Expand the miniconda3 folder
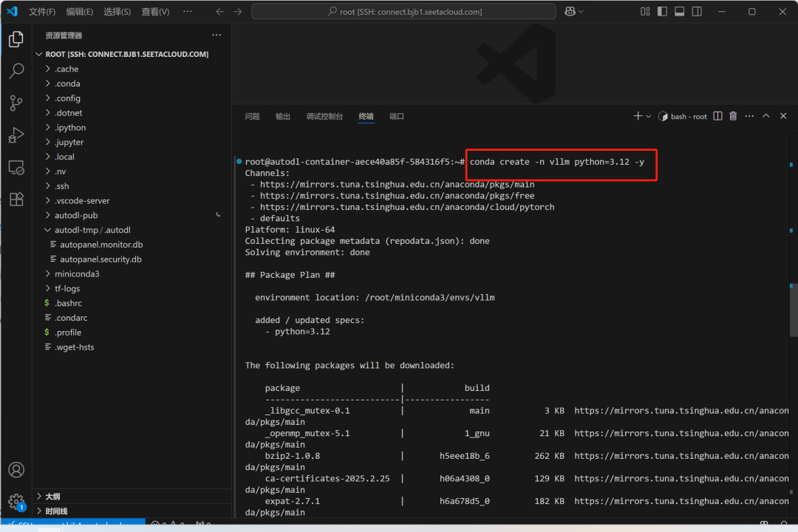 [x=132, y=274]
